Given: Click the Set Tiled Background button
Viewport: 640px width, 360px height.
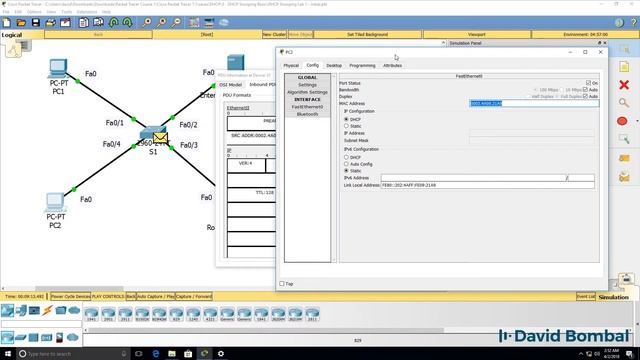Looking at the screenshot, I should (x=367, y=35).
